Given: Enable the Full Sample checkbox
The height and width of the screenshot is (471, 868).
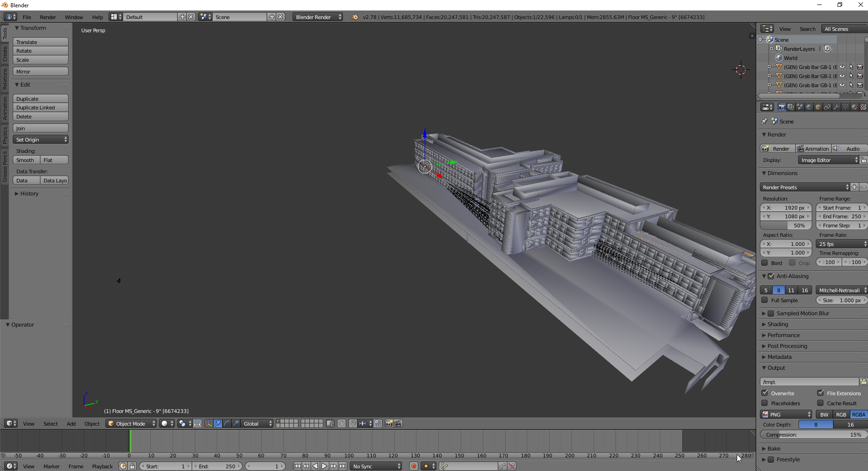Looking at the screenshot, I should (764, 300).
